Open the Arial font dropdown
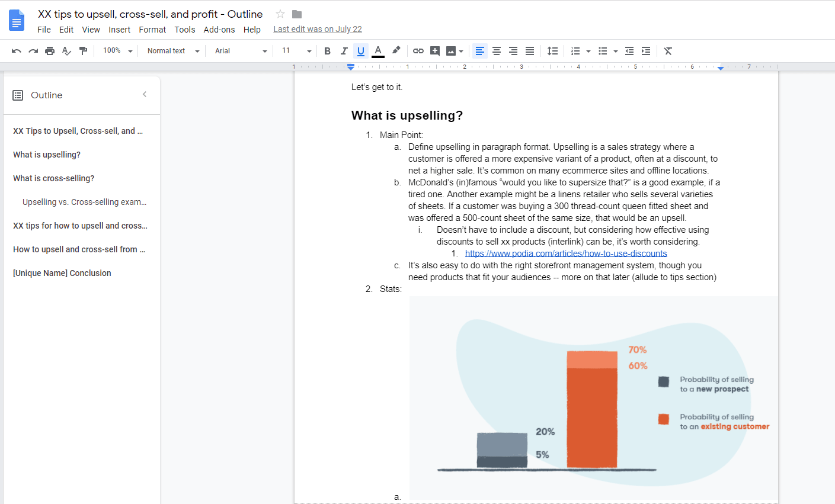Image resolution: width=835 pixels, height=504 pixels. click(x=241, y=51)
